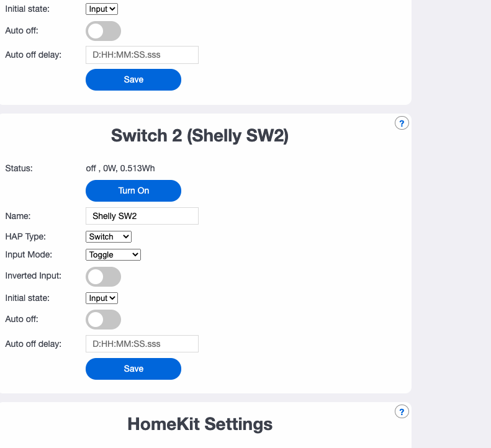Open help for Switch 2 section
This screenshot has width=491, height=448.
[402, 123]
